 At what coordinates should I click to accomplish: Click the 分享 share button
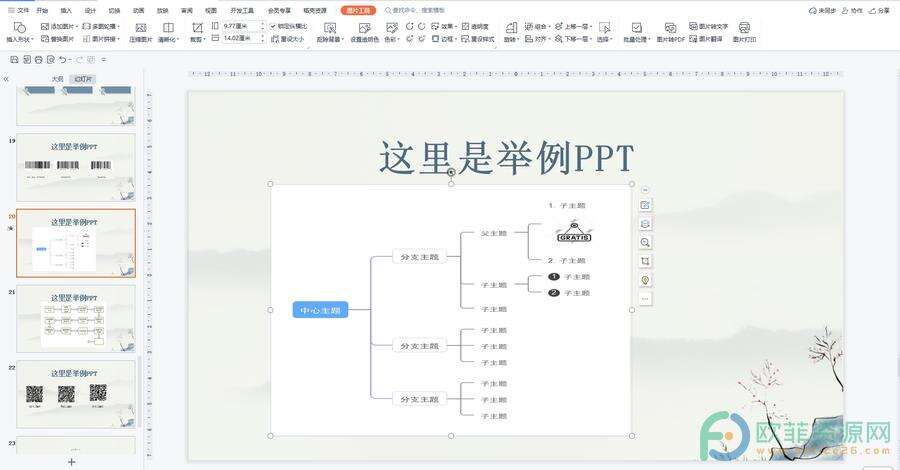tap(879, 10)
